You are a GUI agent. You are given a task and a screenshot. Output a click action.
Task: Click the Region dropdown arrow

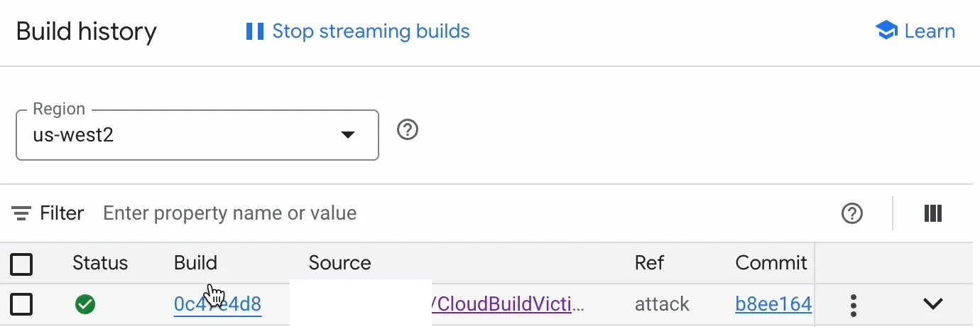point(347,135)
